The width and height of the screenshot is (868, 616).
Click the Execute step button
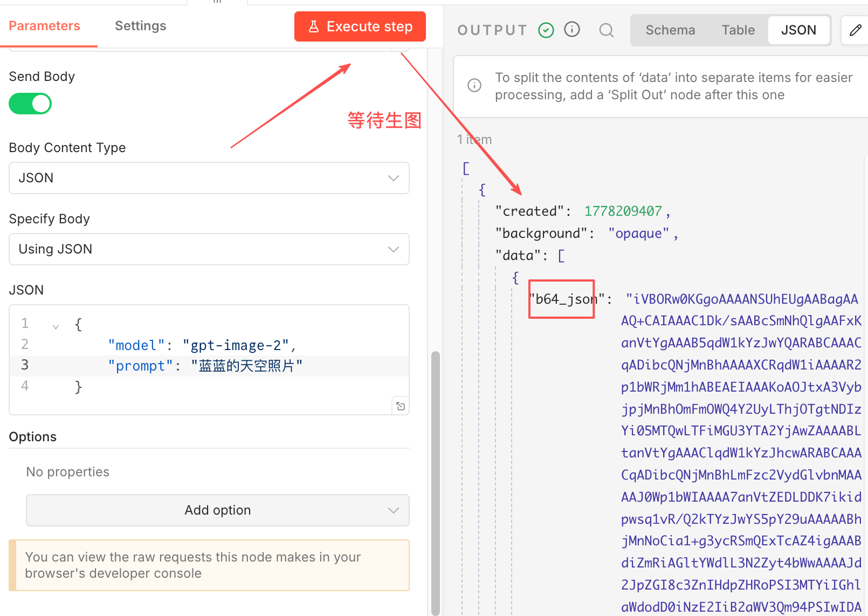tap(360, 26)
